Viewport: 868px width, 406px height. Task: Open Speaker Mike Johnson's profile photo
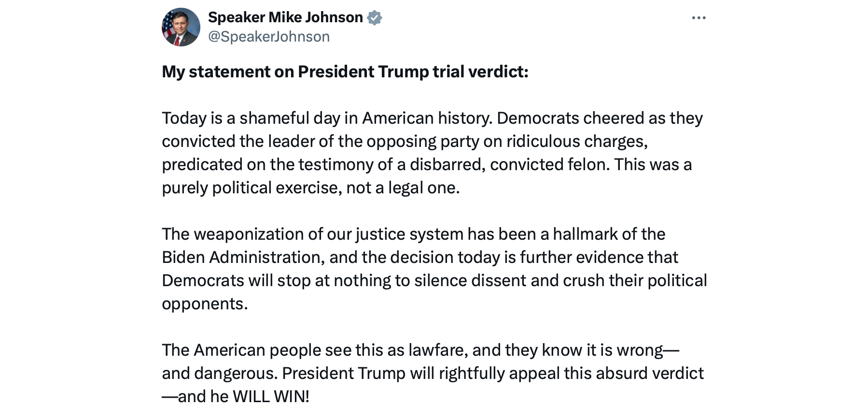pos(181,27)
